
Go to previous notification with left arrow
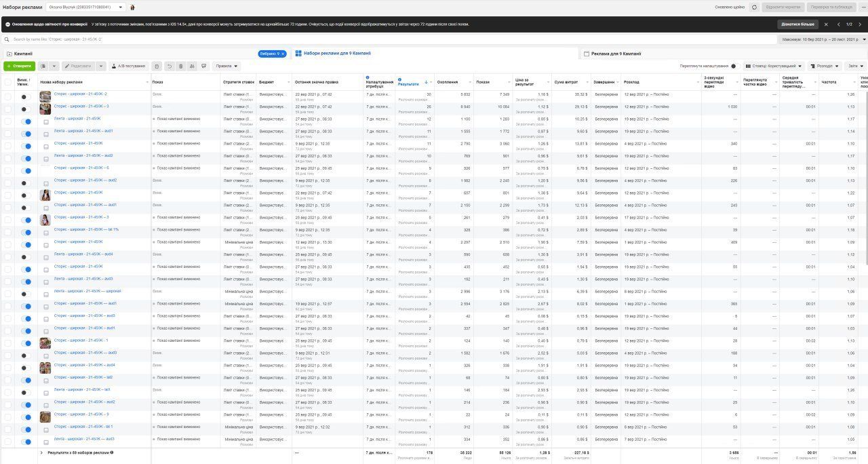[x=839, y=24]
